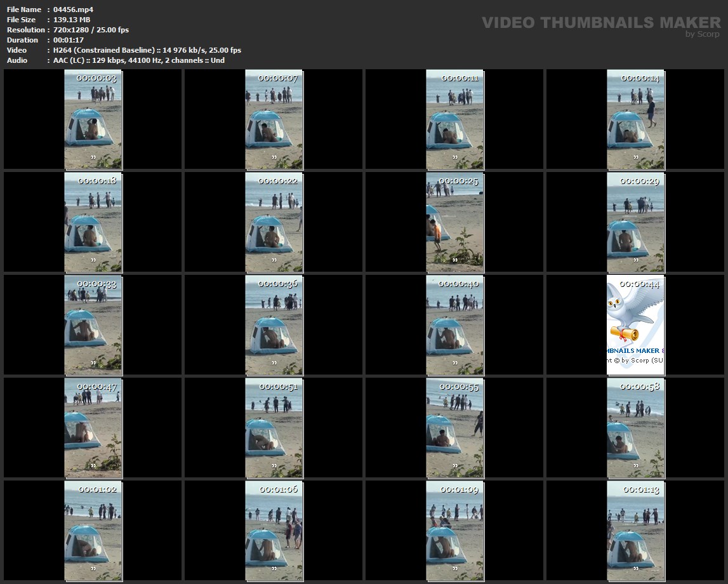The width and height of the screenshot is (728, 584).
Task: Click the 00:01:17 duration value
Action: coord(69,40)
